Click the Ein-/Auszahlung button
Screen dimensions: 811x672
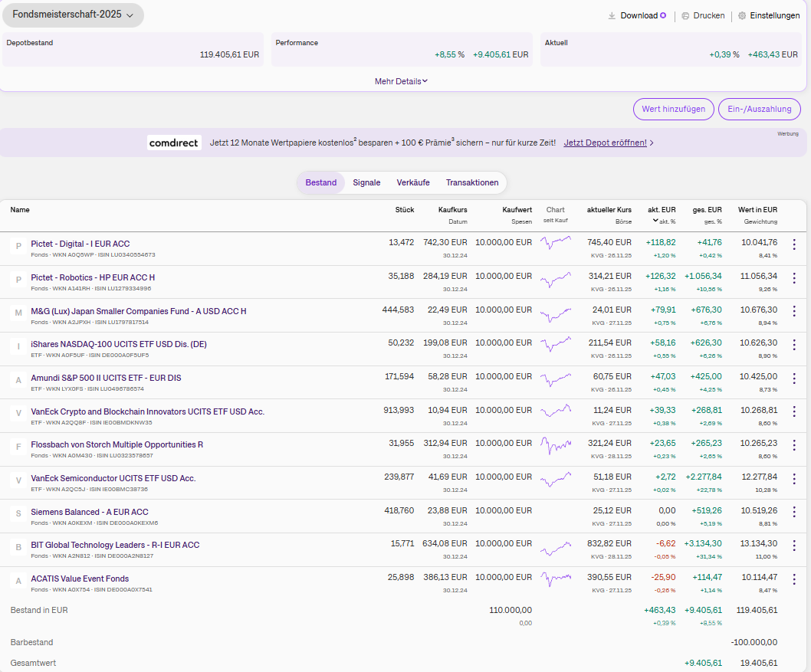tap(759, 109)
